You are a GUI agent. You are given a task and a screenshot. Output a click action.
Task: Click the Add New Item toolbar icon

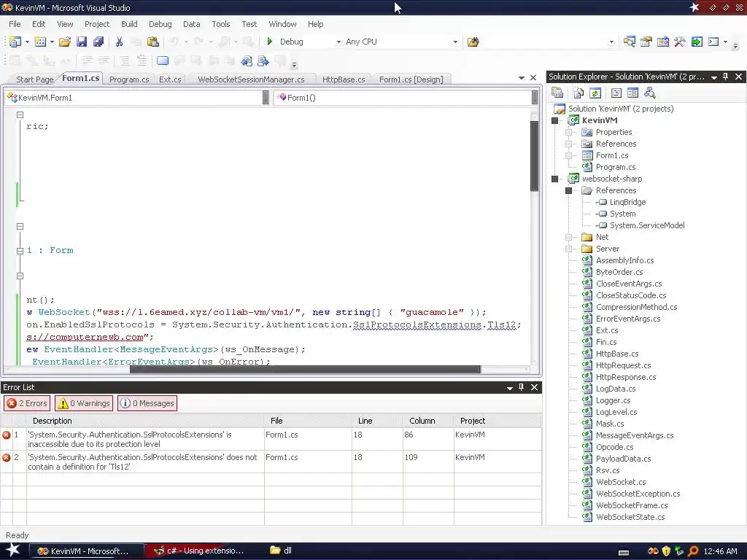click(x=40, y=42)
